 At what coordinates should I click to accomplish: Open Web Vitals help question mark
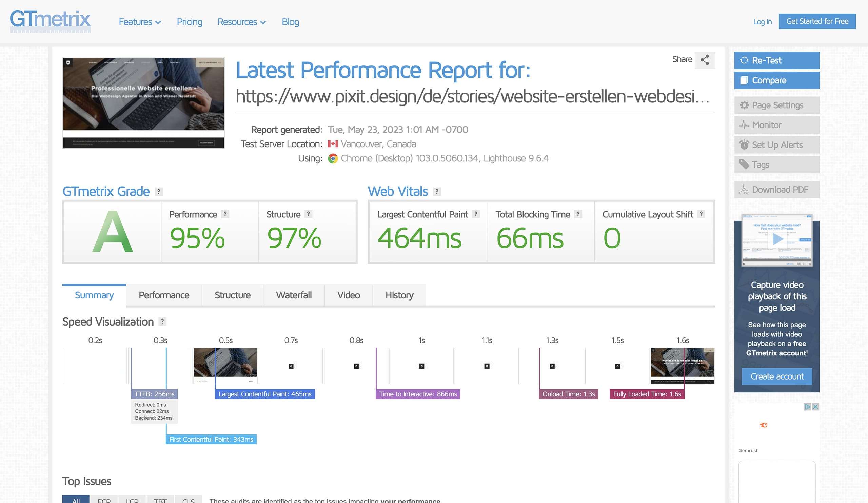click(x=437, y=192)
